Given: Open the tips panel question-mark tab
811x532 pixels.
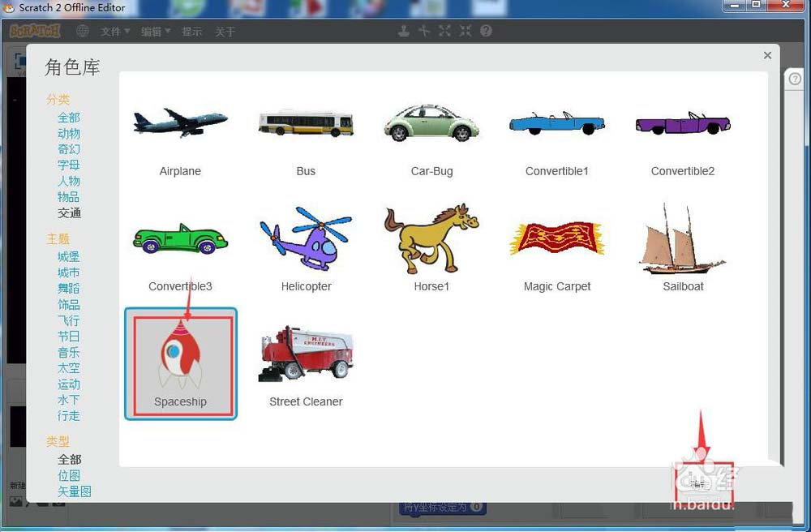Looking at the screenshot, I should (795, 79).
